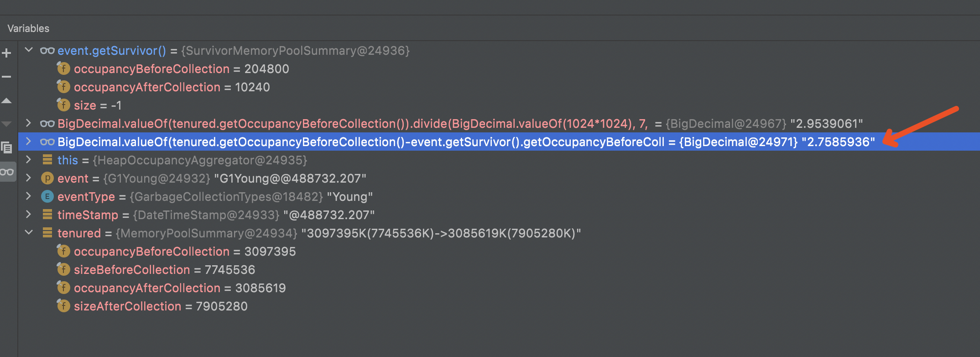Collapse the tenured variable node
This screenshot has height=357, width=980.
29,233
